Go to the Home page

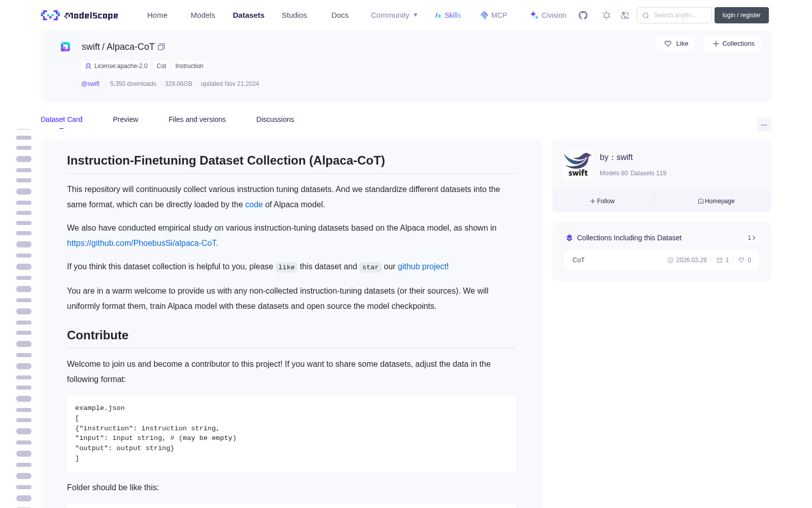point(157,15)
